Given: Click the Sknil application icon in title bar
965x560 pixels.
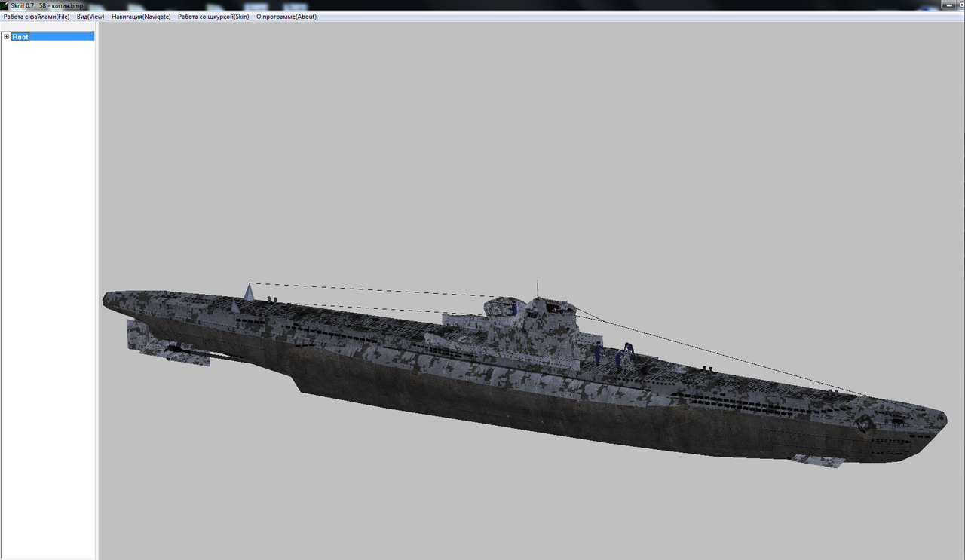Looking at the screenshot, I should [5, 5].
